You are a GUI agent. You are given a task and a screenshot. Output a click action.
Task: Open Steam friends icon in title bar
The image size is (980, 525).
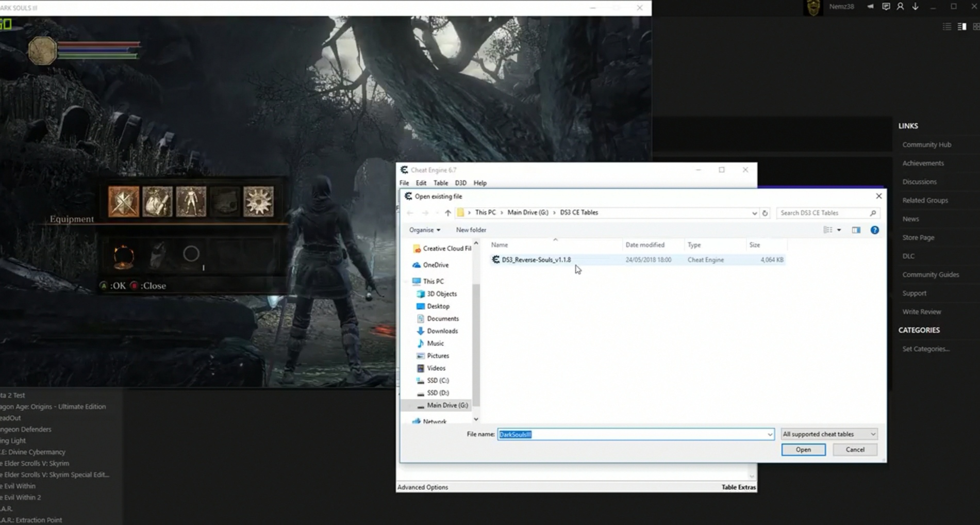(x=901, y=7)
